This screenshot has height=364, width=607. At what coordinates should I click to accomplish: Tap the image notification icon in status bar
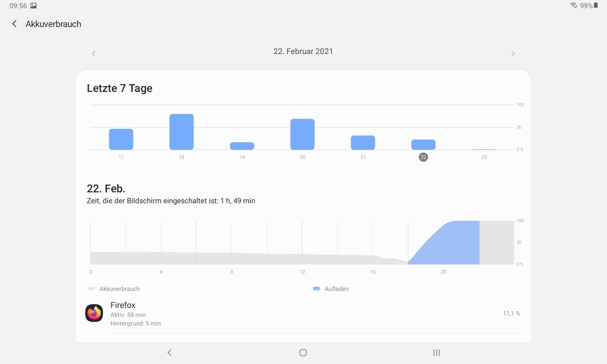click(x=34, y=5)
